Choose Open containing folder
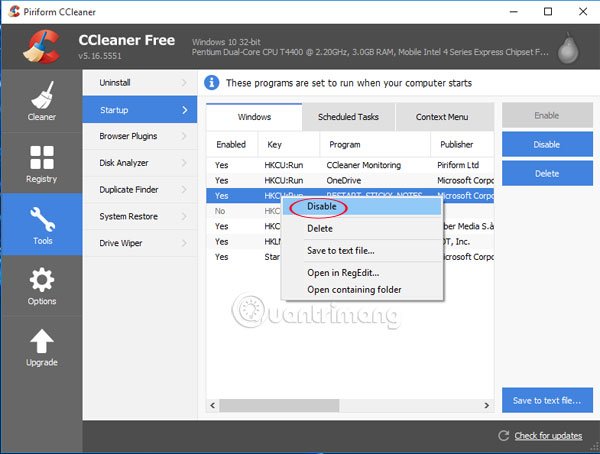600x454 pixels. (x=362, y=290)
